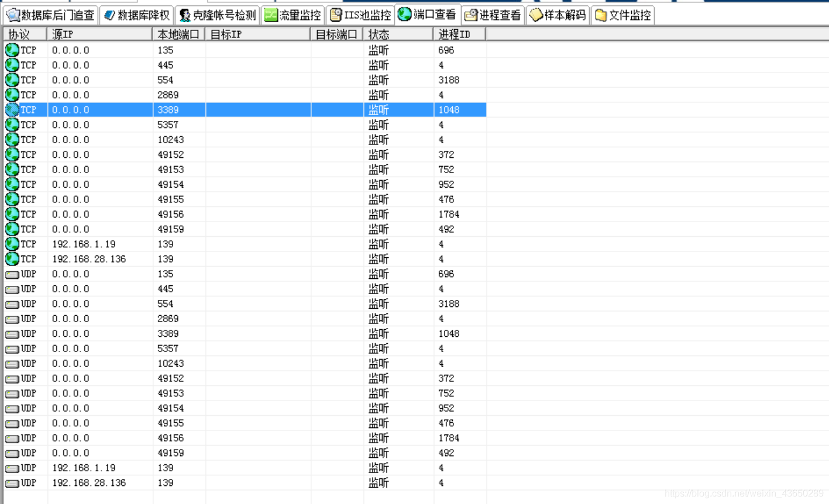Select port 49159 in the UDP row
The image size is (829, 504).
[171, 453]
